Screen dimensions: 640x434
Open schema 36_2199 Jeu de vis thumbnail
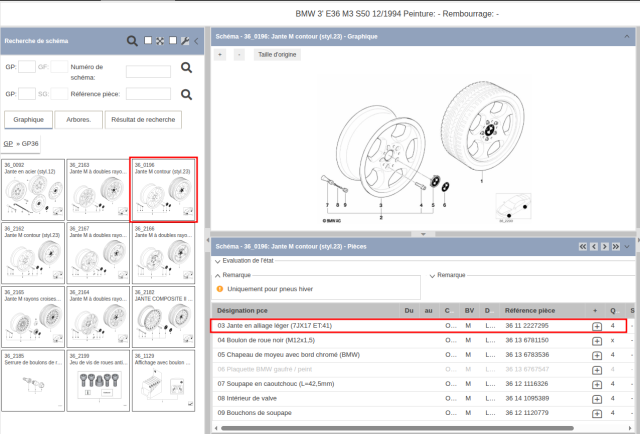[x=98, y=381]
